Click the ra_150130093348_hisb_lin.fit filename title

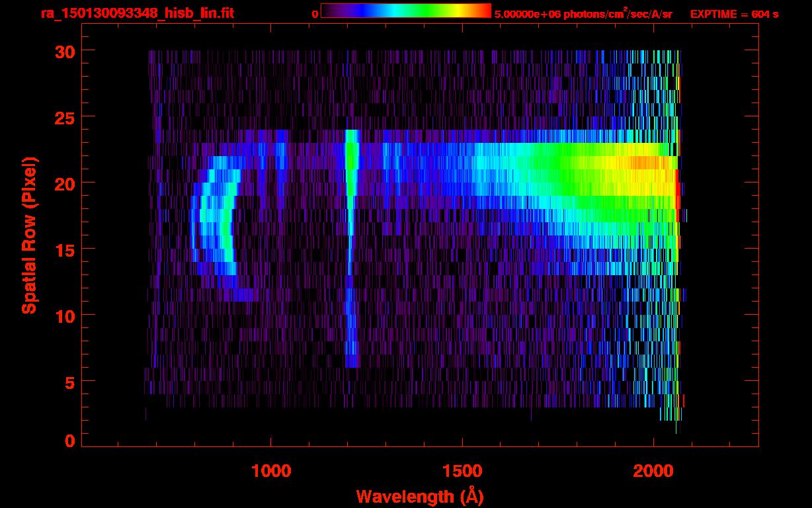137,13
